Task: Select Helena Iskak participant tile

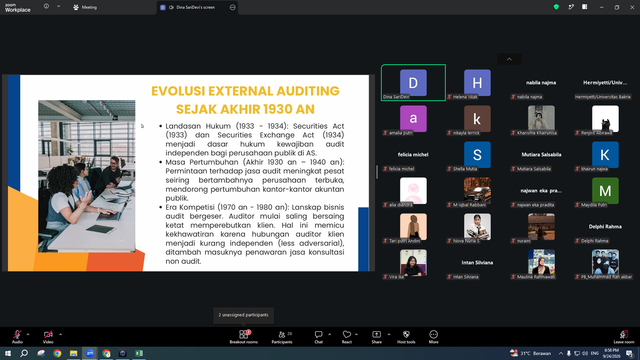Action: [x=477, y=82]
